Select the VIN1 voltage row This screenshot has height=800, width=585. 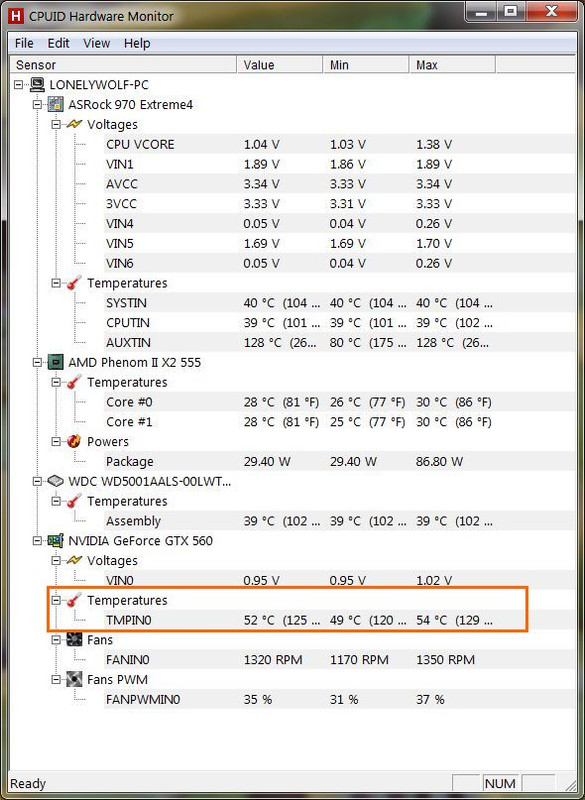pyautogui.click(x=338, y=164)
